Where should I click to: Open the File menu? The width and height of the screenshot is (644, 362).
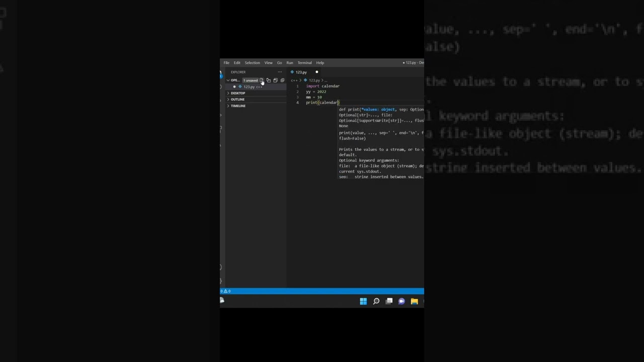coord(226,63)
